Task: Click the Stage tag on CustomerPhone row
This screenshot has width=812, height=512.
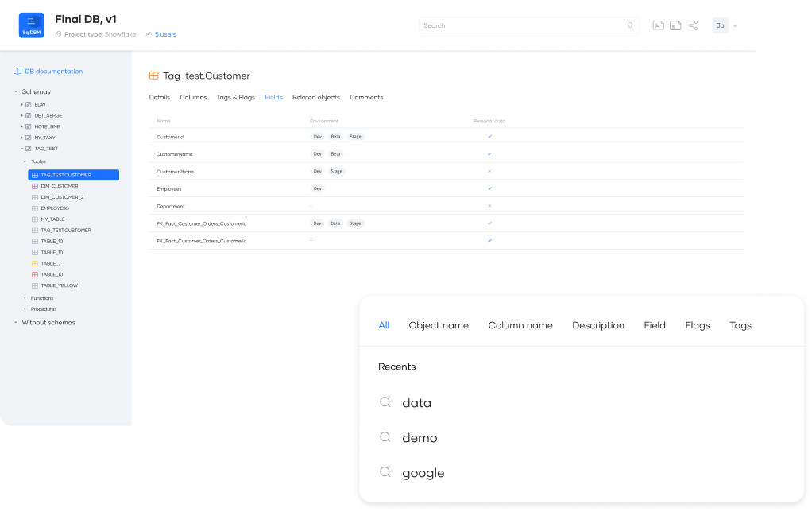Action: 337,171
